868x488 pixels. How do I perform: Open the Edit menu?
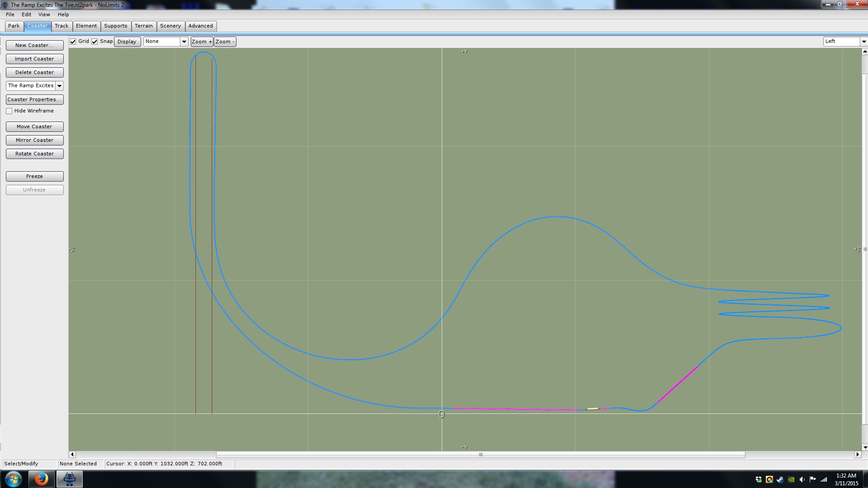(26, 14)
